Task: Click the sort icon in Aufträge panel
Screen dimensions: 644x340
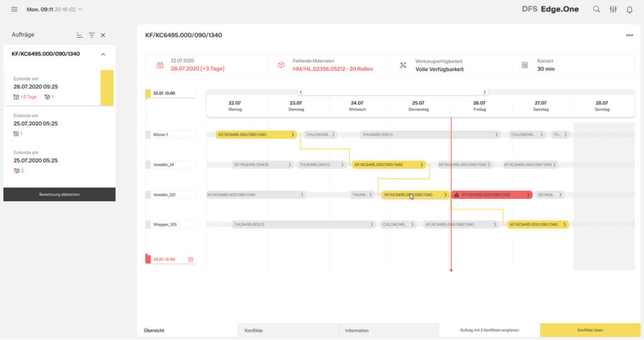Action: [x=79, y=36]
